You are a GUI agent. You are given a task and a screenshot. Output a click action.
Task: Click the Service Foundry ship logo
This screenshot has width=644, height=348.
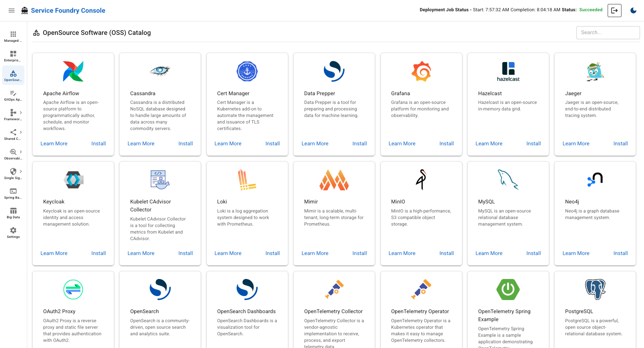[x=25, y=11]
